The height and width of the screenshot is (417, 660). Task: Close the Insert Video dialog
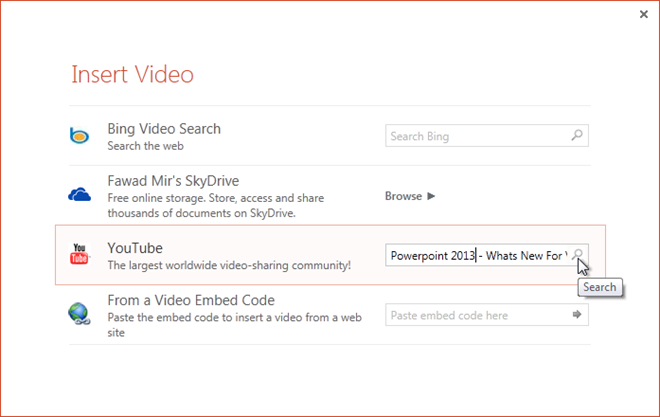click(644, 14)
